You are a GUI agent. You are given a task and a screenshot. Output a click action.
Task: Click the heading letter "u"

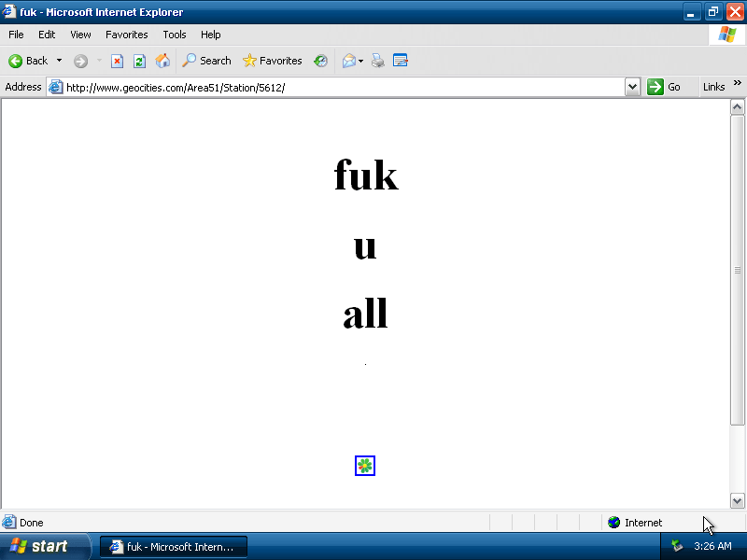pyautogui.click(x=365, y=247)
